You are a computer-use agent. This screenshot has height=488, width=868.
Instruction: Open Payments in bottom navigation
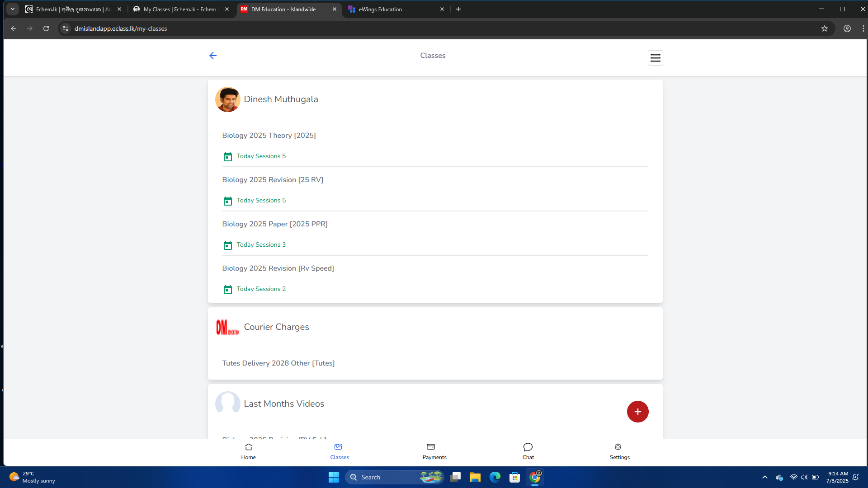tap(434, 451)
